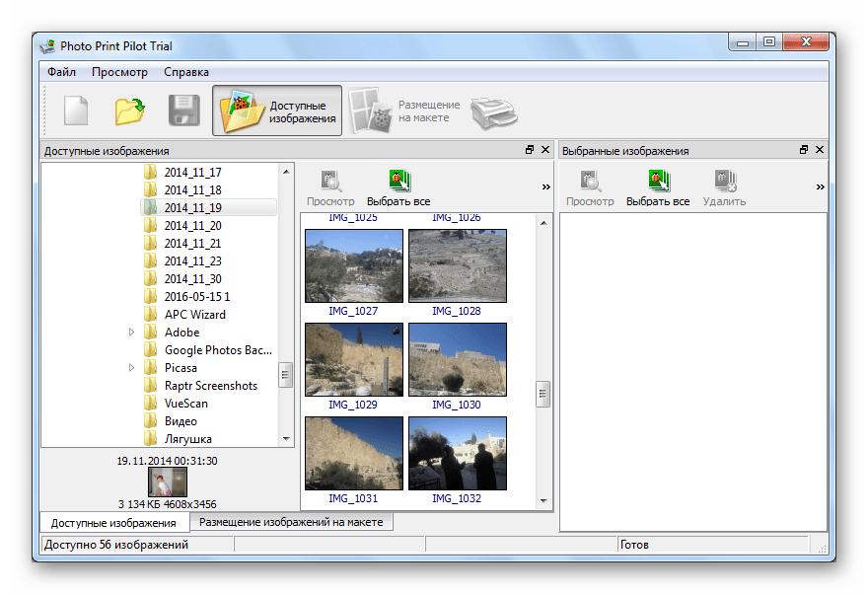868x594 pixels.
Task: Click the printer icon in the toolbar
Action: click(494, 112)
